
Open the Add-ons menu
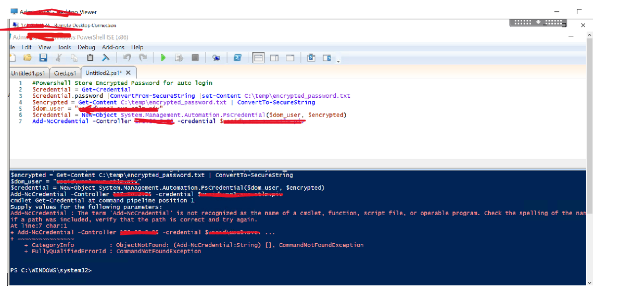[x=113, y=47]
